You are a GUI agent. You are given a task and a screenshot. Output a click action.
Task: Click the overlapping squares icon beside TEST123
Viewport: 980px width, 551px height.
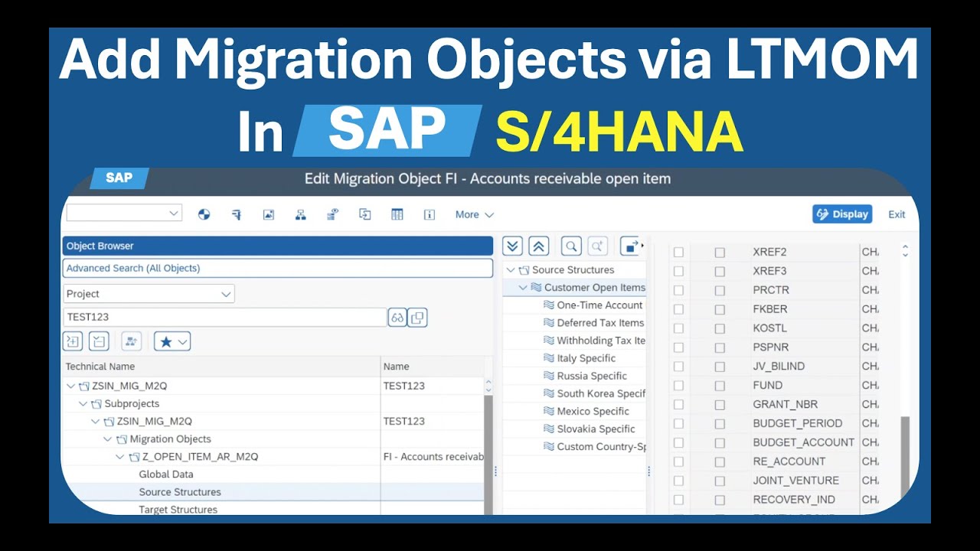pyautogui.click(x=417, y=318)
